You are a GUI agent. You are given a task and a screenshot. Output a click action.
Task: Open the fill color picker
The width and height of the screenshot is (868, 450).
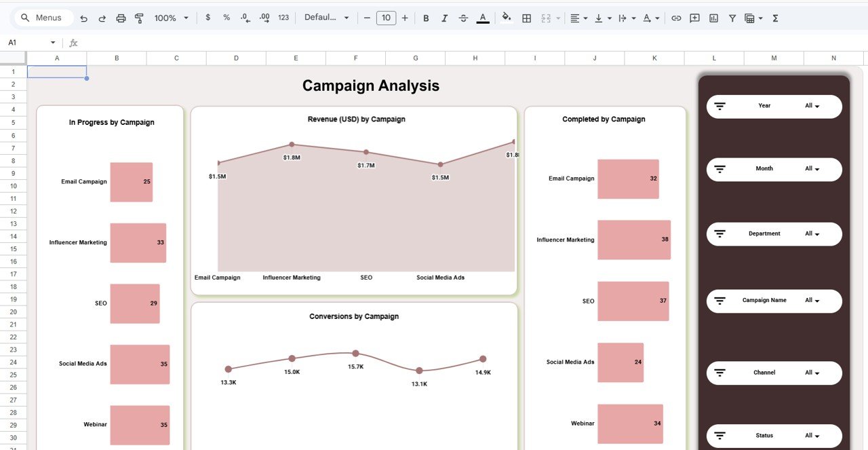click(x=507, y=18)
